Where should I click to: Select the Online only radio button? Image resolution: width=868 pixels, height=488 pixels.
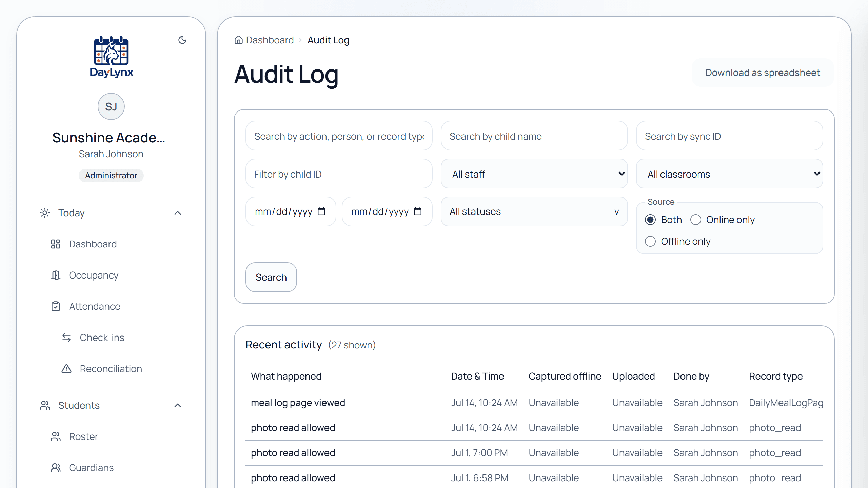(x=696, y=220)
